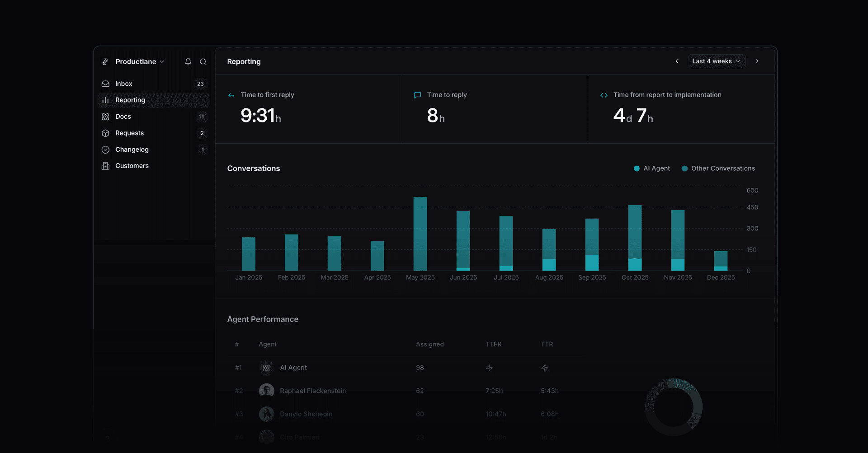868x453 pixels.
Task: Click the Docs icon in the sidebar
Action: 105,117
